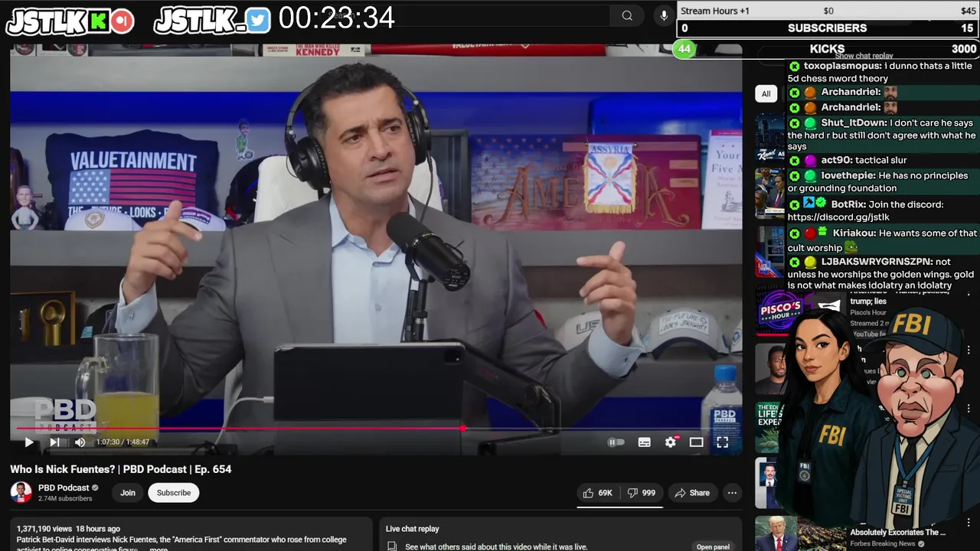Enter full screen mode
The width and height of the screenshot is (980, 551).
click(722, 442)
